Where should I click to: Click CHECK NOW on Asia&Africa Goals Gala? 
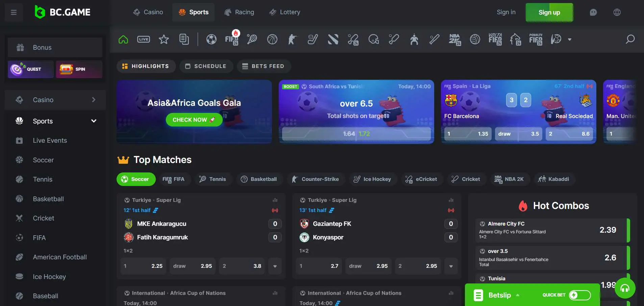[x=194, y=120]
